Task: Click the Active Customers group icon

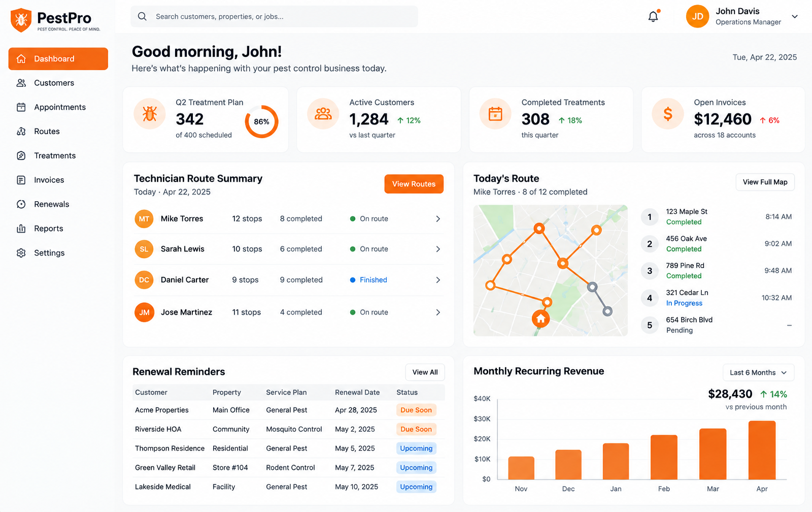Action: tap(323, 114)
